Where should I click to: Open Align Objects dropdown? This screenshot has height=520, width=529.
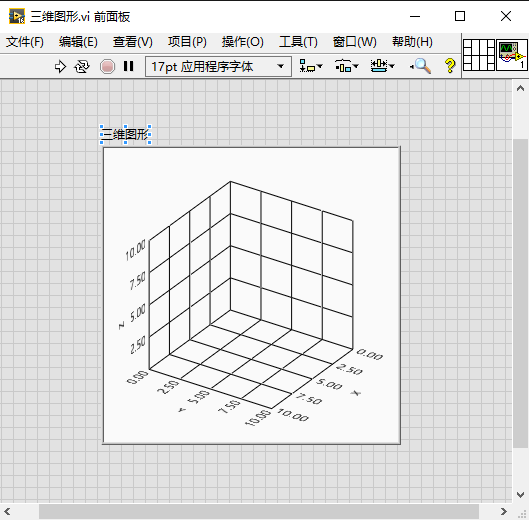coord(311,66)
